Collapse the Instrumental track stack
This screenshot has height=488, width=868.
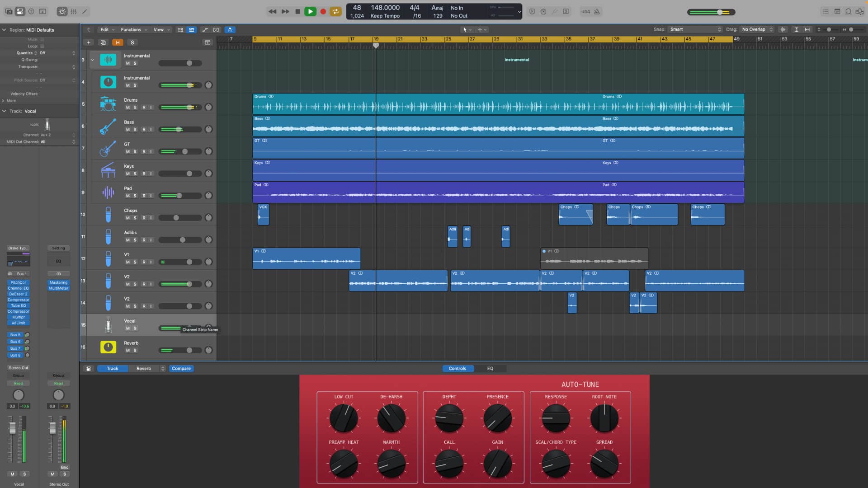tap(92, 60)
